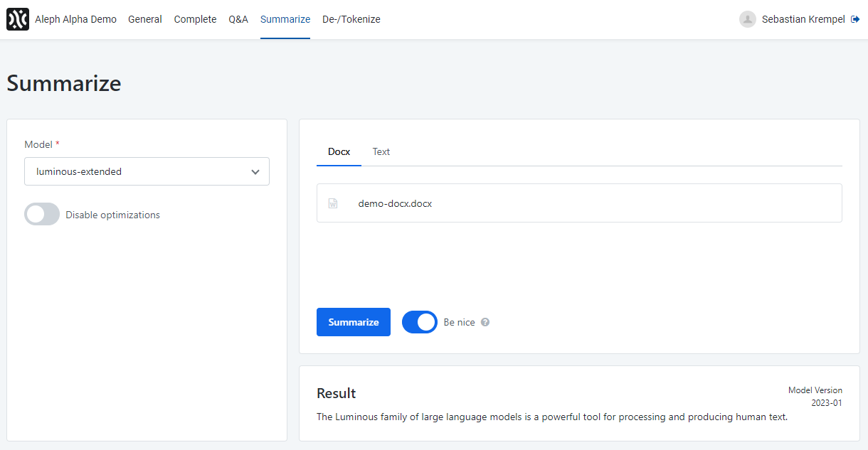Image resolution: width=868 pixels, height=450 pixels.
Task: Click the Be nice help question icon
Action: click(x=485, y=322)
